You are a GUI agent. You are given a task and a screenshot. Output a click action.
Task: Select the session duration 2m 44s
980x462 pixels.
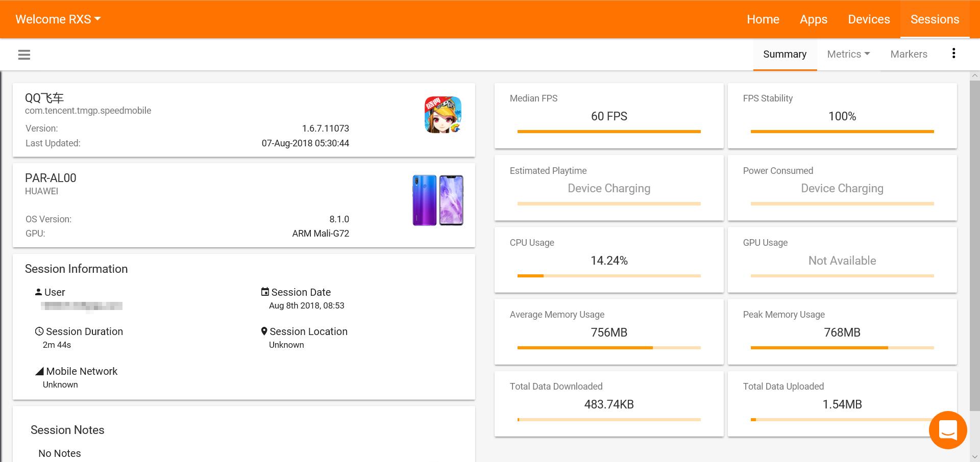coord(57,345)
